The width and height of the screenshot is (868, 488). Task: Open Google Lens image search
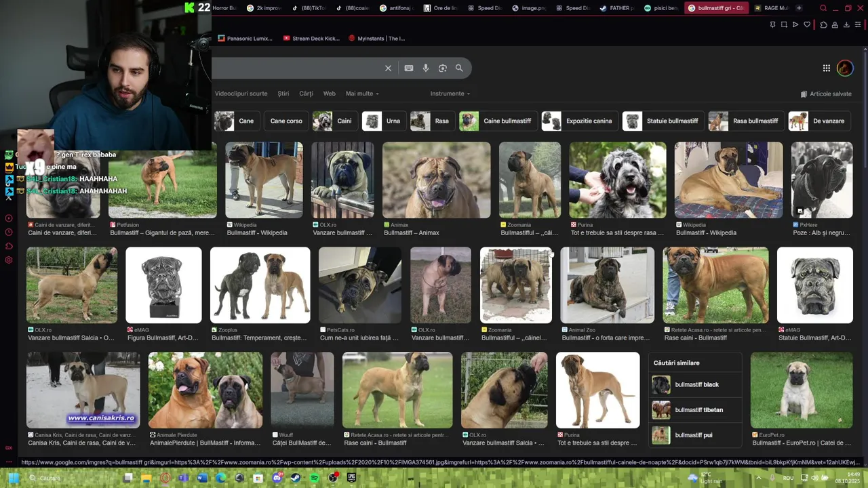click(443, 68)
